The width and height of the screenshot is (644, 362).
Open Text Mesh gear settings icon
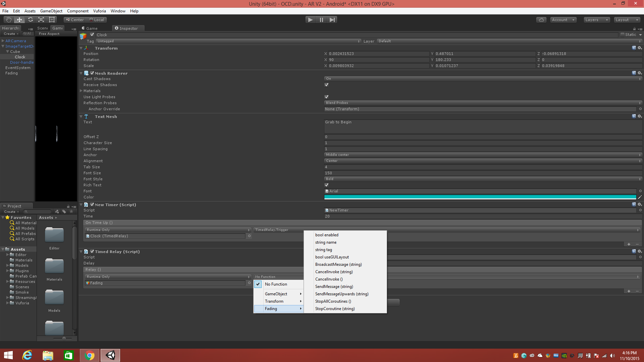pos(640,116)
